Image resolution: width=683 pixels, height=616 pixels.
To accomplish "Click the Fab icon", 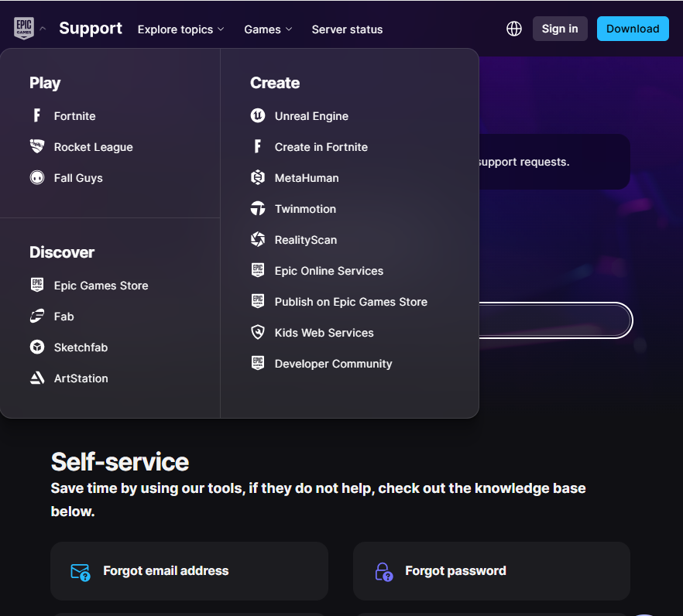I will [37, 316].
